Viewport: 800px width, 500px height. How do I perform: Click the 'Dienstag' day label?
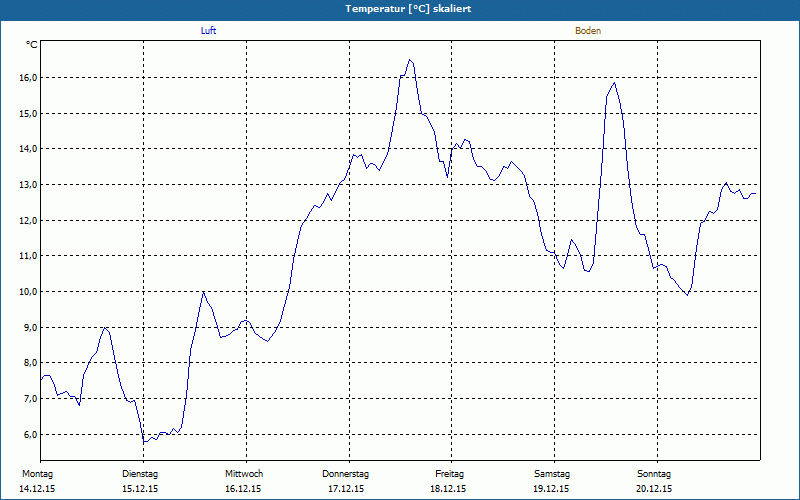tap(140, 473)
